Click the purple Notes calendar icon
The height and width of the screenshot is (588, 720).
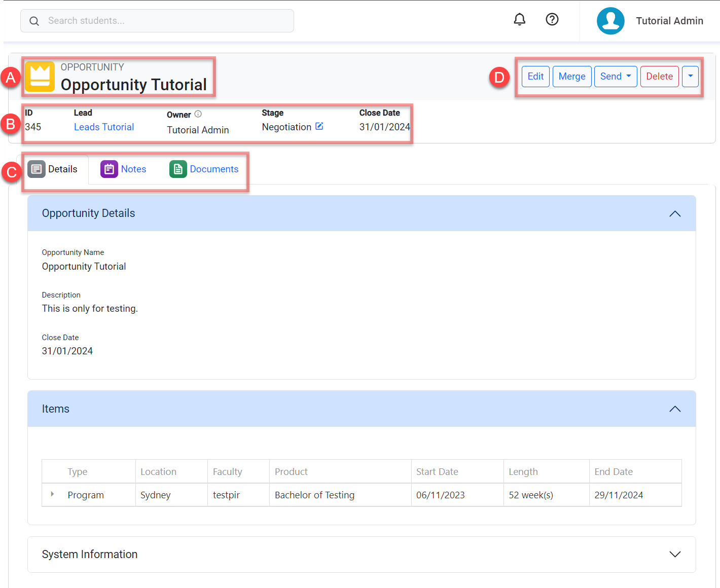coord(109,169)
